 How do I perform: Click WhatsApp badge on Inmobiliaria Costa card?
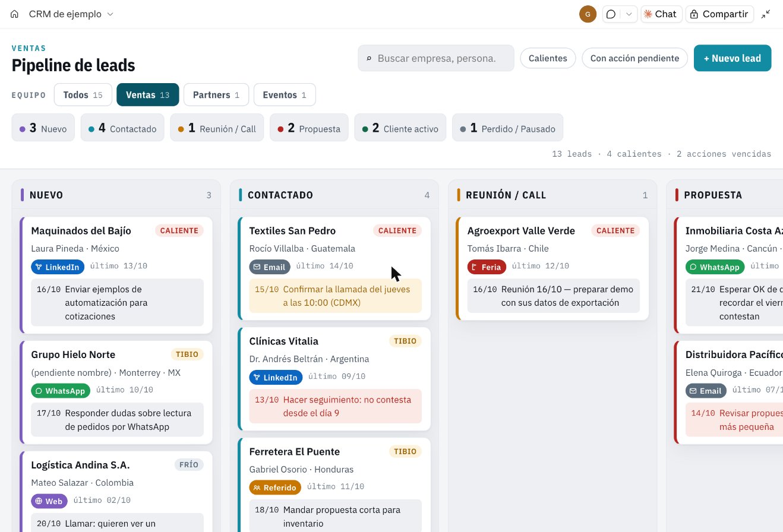click(x=715, y=267)
